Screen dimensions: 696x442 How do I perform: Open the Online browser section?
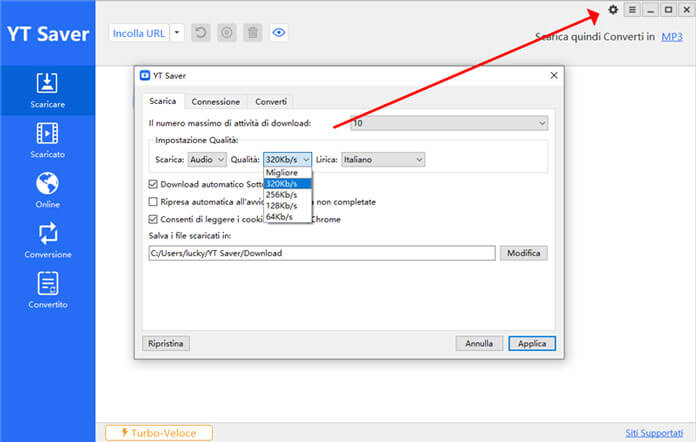coord(47,190)
